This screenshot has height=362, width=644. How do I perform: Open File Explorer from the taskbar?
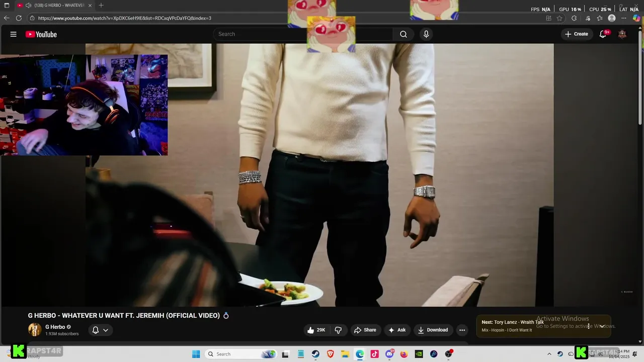pyautogui.click(x=345, y=354)
